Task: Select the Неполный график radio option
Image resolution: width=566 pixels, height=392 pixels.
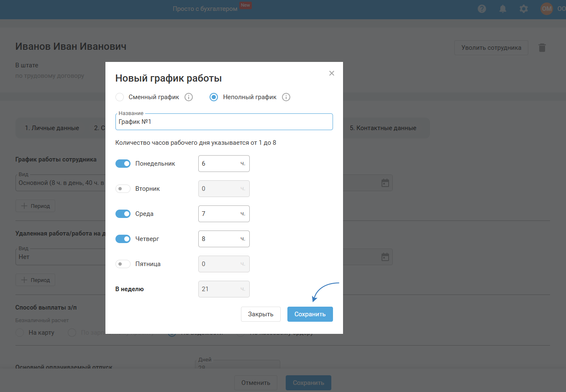Action: 214,97
